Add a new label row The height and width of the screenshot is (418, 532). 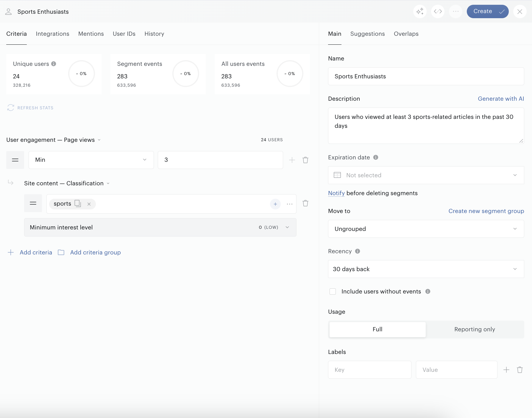click(x=506, y=370)
